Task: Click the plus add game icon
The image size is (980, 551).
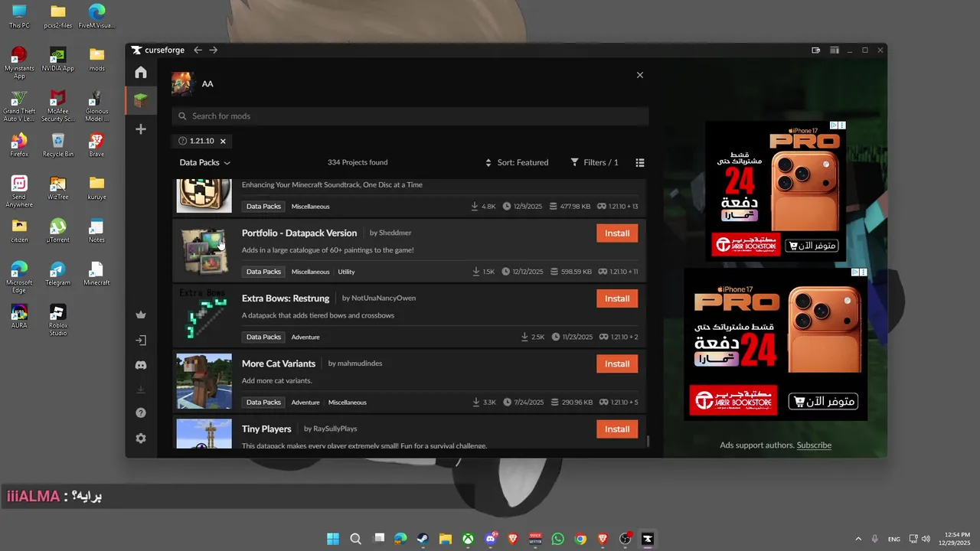Action: pos(141,129)
